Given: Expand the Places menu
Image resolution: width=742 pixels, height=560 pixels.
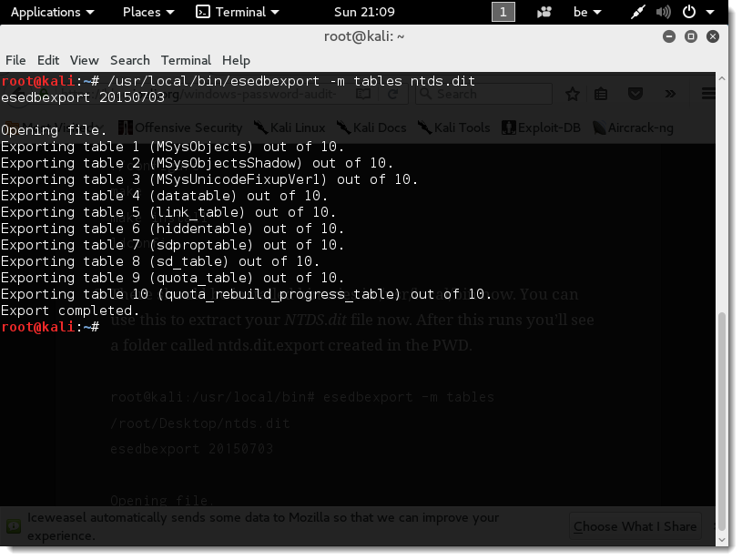Looking at the screenshot, I should tap(148, 12).
